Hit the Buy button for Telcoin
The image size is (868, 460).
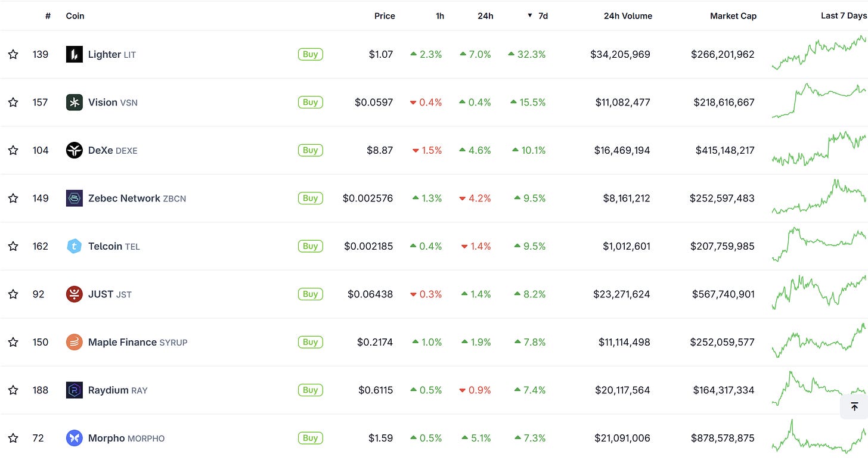[311, 246]
